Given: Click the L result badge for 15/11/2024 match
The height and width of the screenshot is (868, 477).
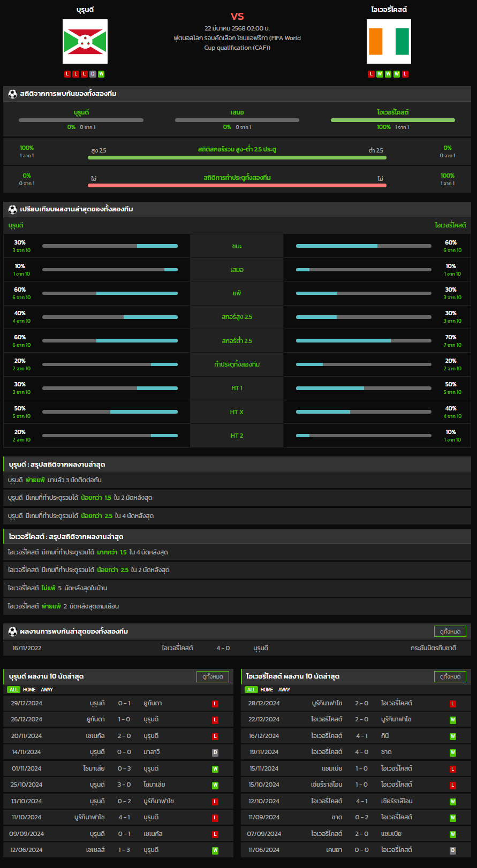Looking at the screenshot, I should click(x=453, y=769).
